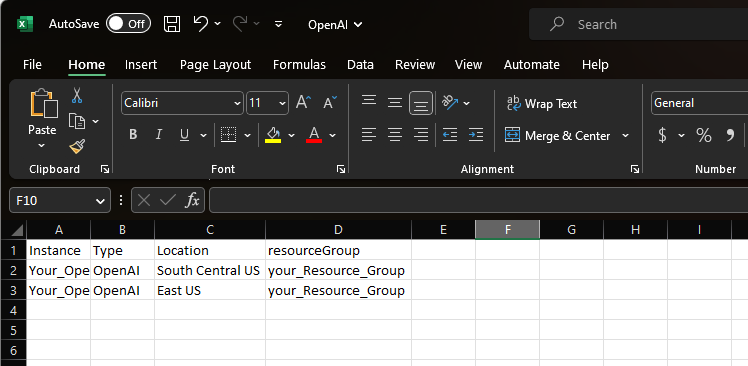Image resolution: width=748 pixels, height=366 pixels.
Task: Apply percent style
Action: pos(704,136)
